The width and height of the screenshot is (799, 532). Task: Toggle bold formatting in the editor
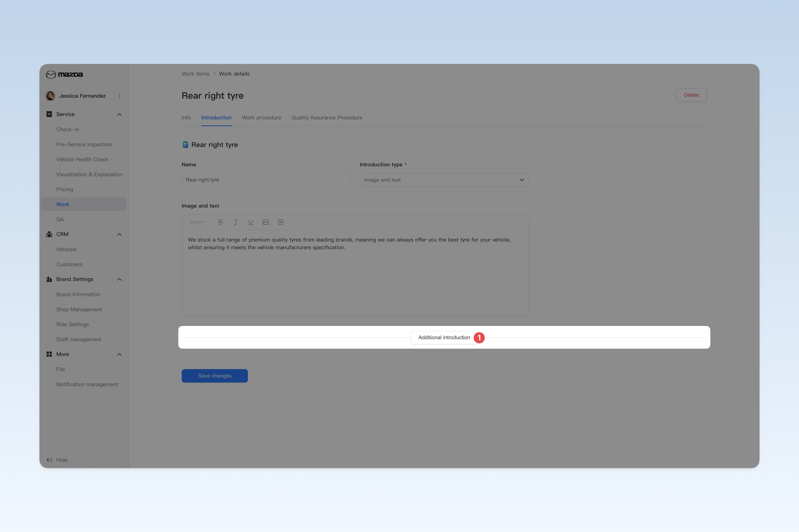coord(220,222)
